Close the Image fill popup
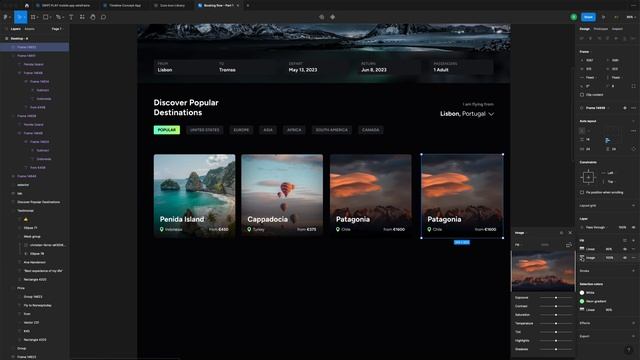640x360 pixels. point(570,233)
